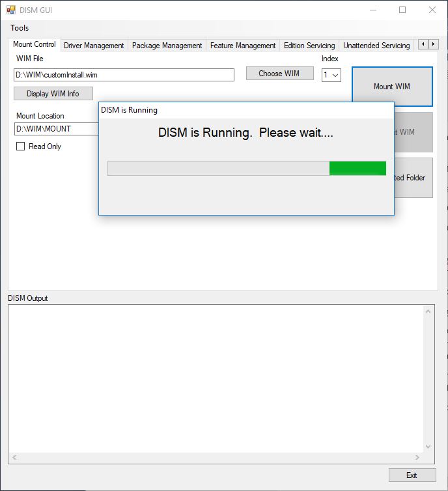The image size is (448, 491).
Task: Click the Mount Location field
Action: coord(57,129)
